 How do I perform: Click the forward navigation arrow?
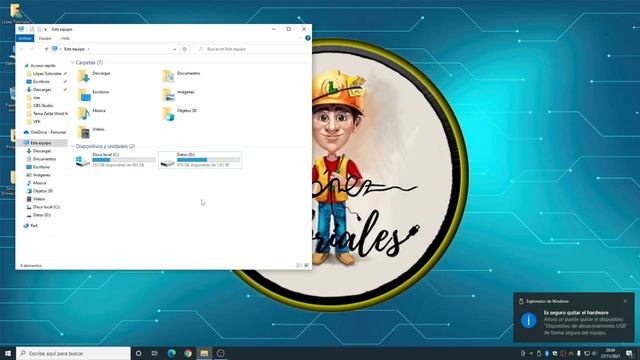32,49
